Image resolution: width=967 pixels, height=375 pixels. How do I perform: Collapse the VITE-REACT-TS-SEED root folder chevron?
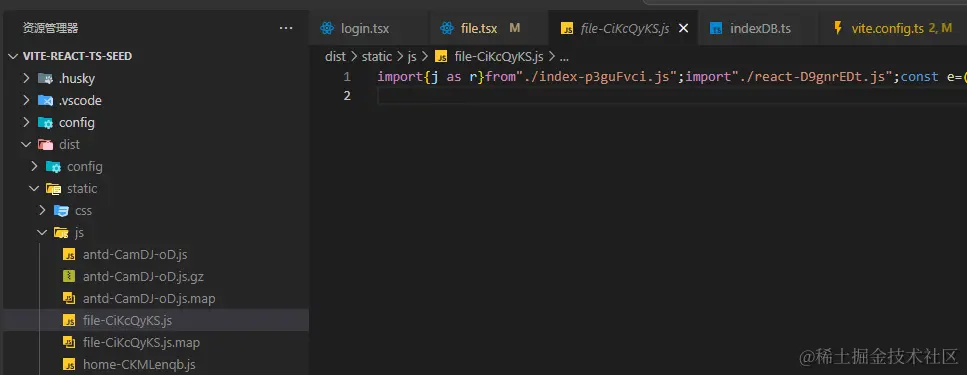click(14, 56)
